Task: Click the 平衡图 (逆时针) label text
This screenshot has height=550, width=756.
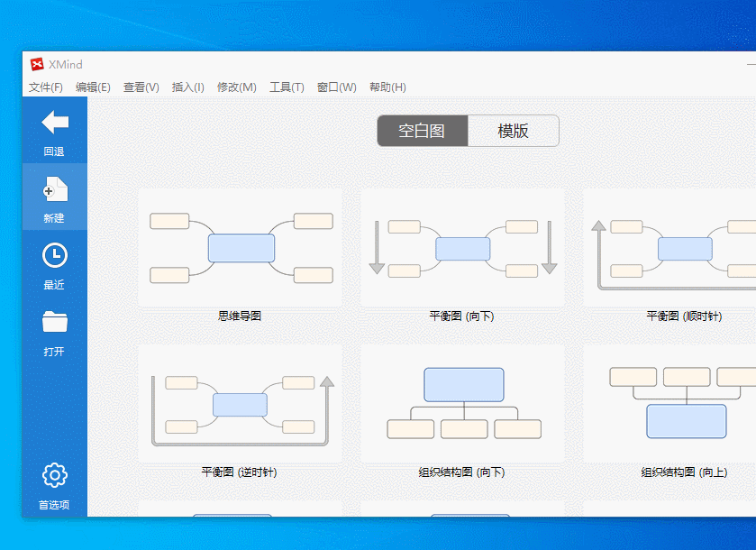Action: (x=239, y=472)
